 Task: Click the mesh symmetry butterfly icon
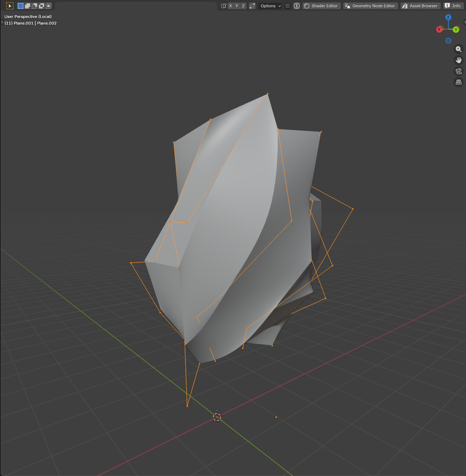pos(223,6)
